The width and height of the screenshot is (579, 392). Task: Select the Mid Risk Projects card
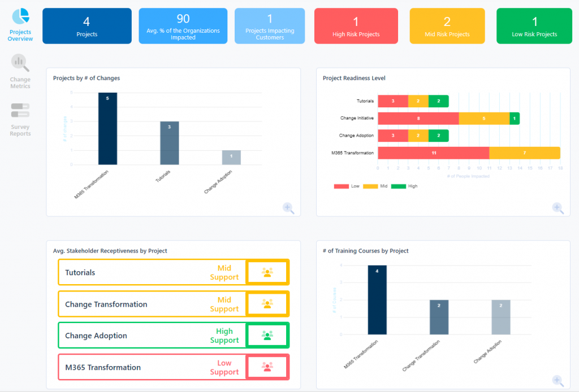click(447, 25)
